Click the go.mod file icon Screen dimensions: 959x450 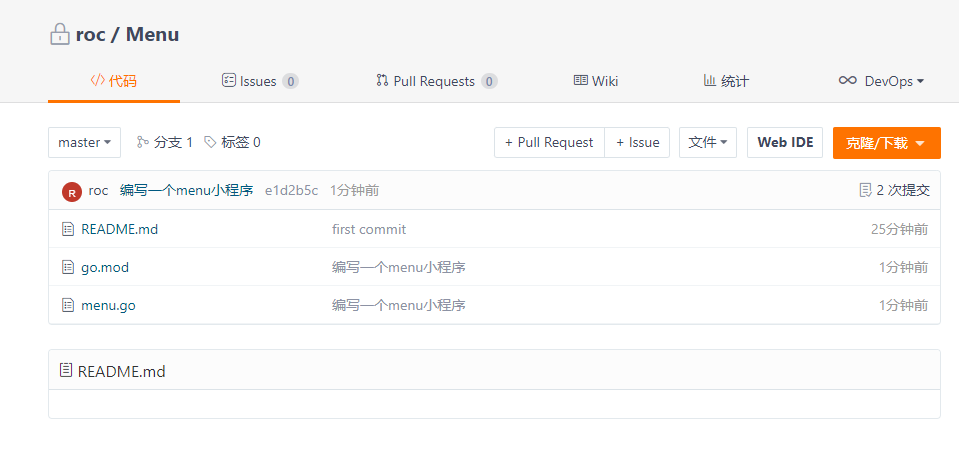(x=68, y=267)
